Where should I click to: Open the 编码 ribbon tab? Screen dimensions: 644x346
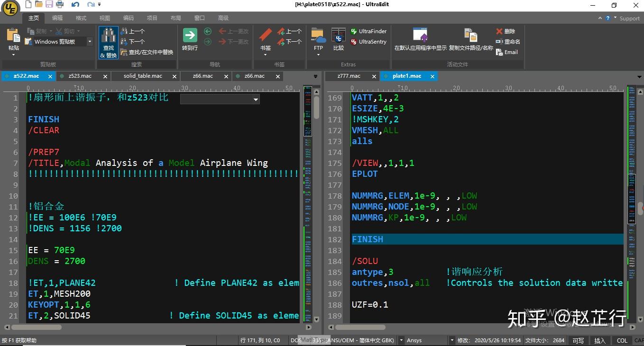[129, 18]
